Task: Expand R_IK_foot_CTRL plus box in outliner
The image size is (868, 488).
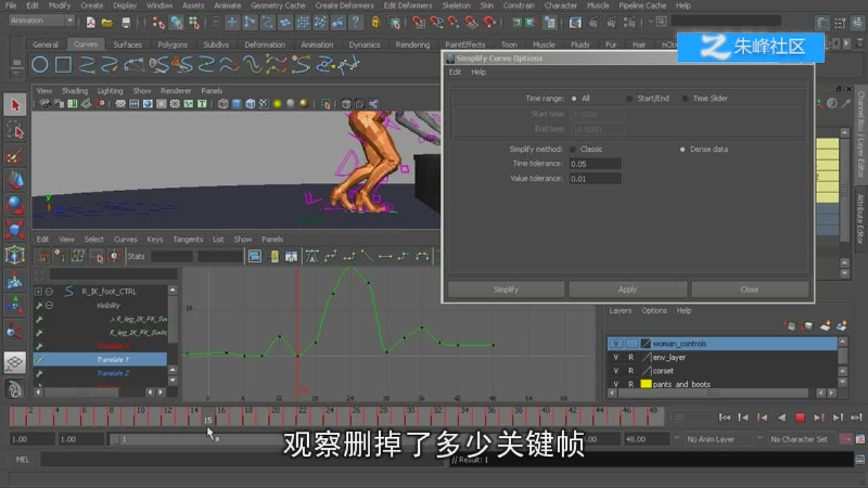Action: (x=39, y=291)
